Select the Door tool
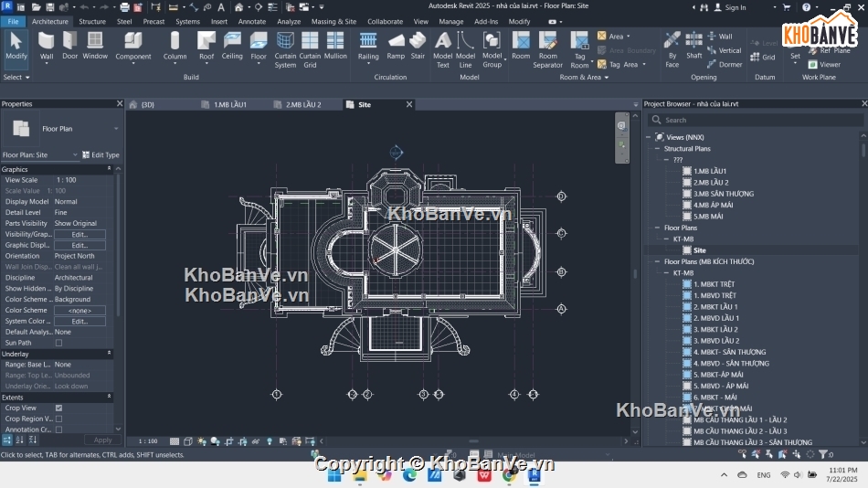This screenshot has height=488, width=868. (x=69, y=46)
